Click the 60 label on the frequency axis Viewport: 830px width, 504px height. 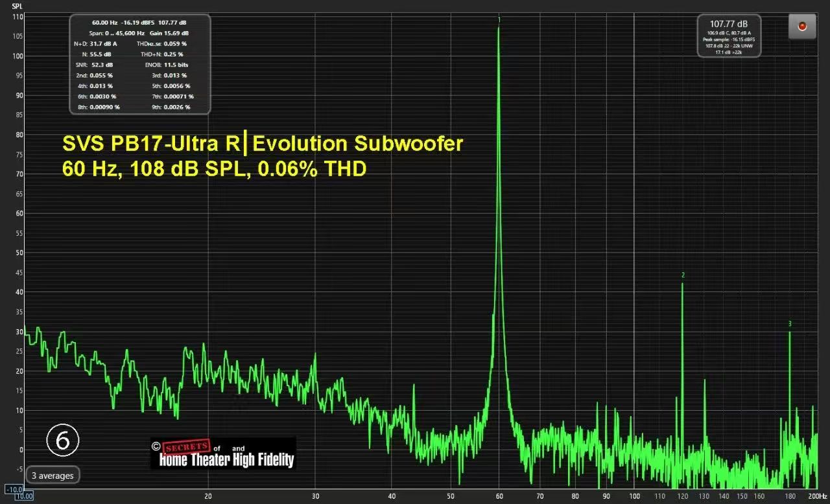pyautogui.click(x=499, y=496)
